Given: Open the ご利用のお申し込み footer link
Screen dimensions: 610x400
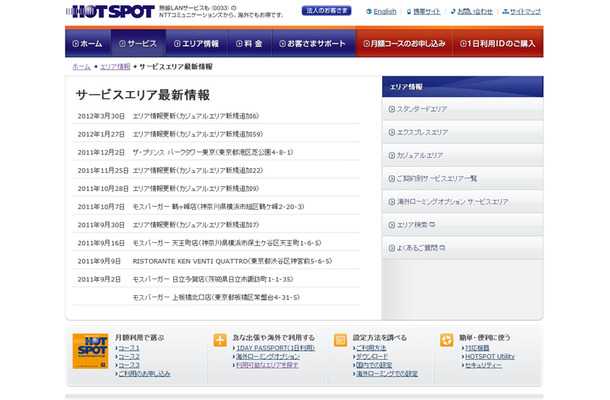Looking at the screenshot, I should (x=144, y=374).
